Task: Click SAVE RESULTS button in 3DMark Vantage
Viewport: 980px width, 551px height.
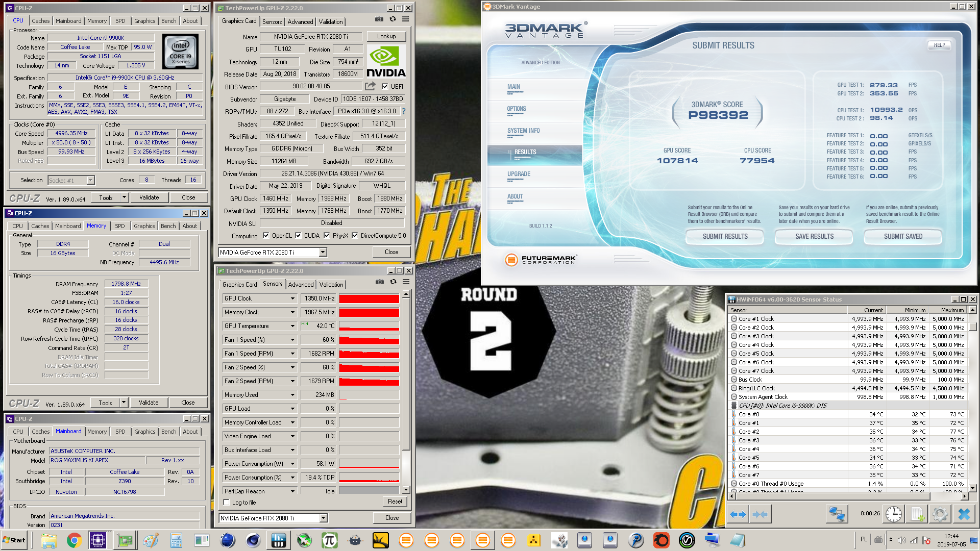Action: (814, 236)
